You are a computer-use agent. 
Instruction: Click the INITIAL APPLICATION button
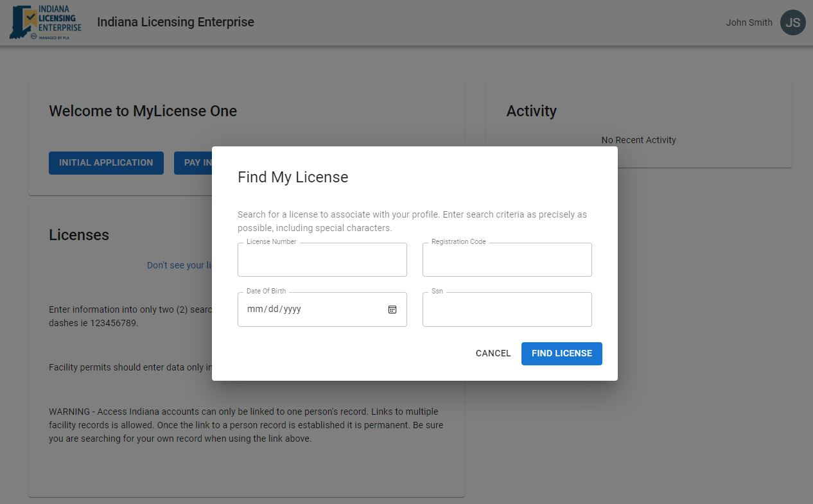(106, 162)
